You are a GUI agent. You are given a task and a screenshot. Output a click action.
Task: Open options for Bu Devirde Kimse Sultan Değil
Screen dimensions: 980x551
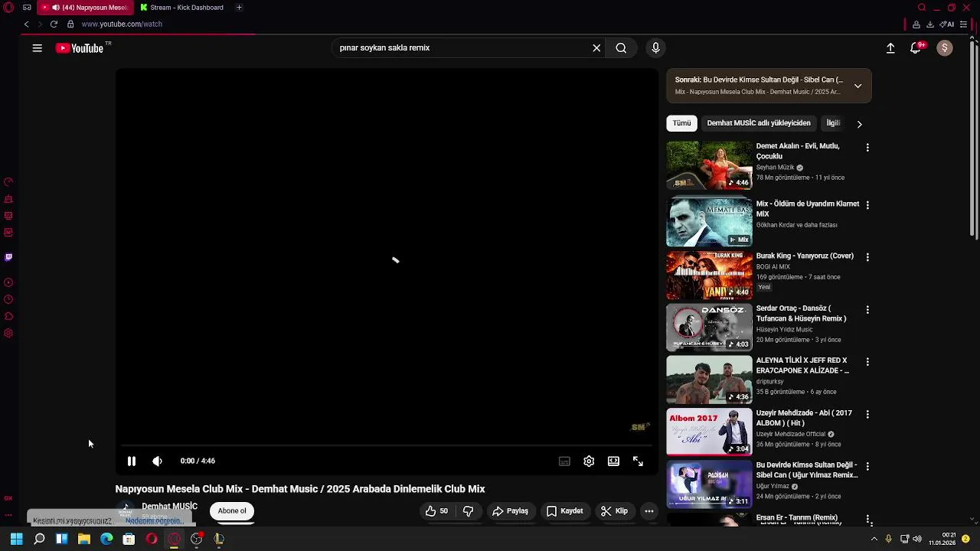[867, 466]
